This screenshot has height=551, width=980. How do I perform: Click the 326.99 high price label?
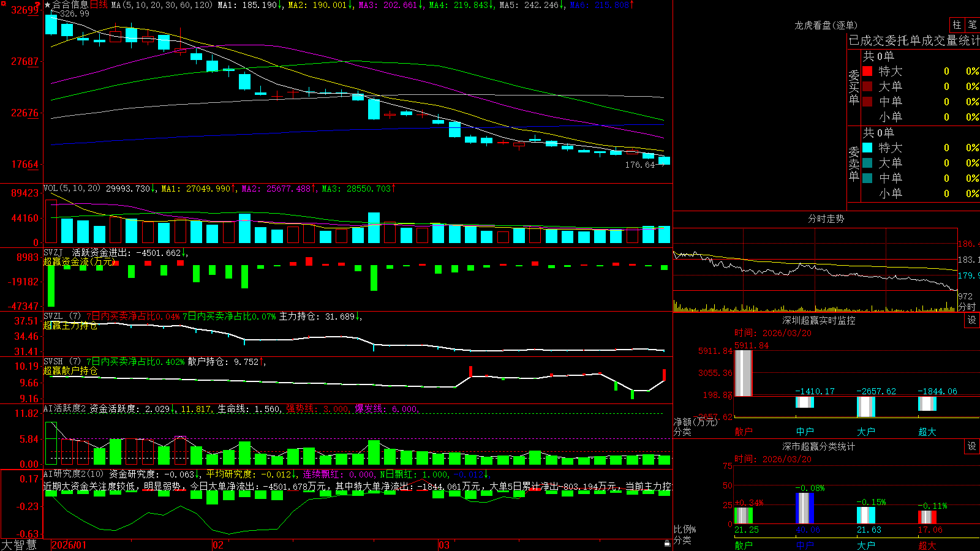[74, 13]
